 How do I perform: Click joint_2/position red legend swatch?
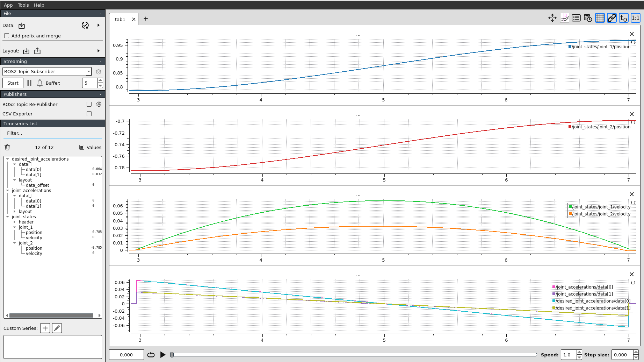pos(570,127)
